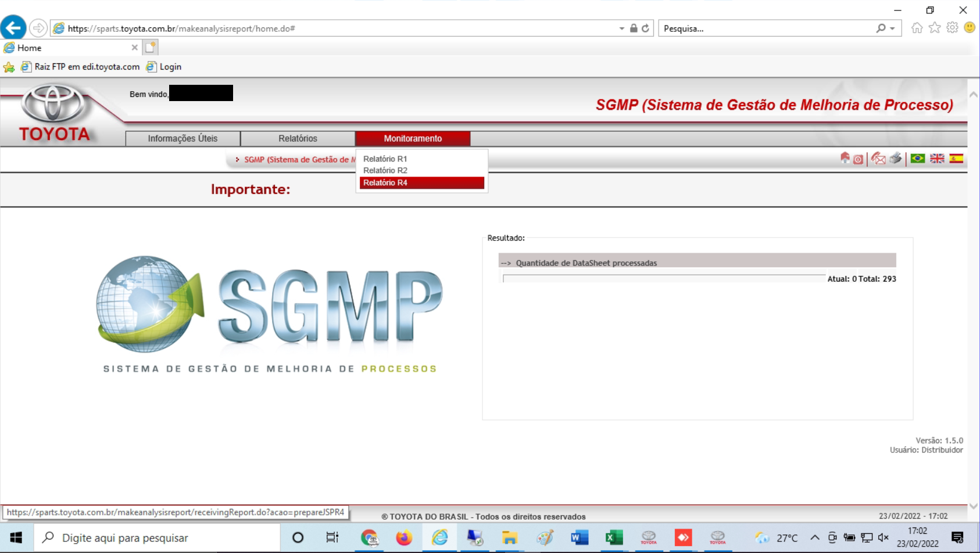The image size is (980, 553).
Task: Click the Toyota logo
Action: pyautogui.click(x=54, y=113)
